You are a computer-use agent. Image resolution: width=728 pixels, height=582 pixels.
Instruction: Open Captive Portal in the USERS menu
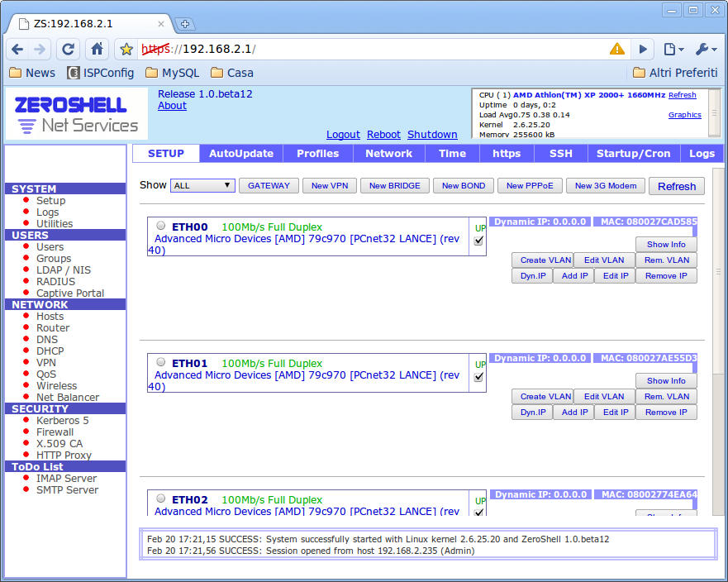click(70, 293)
